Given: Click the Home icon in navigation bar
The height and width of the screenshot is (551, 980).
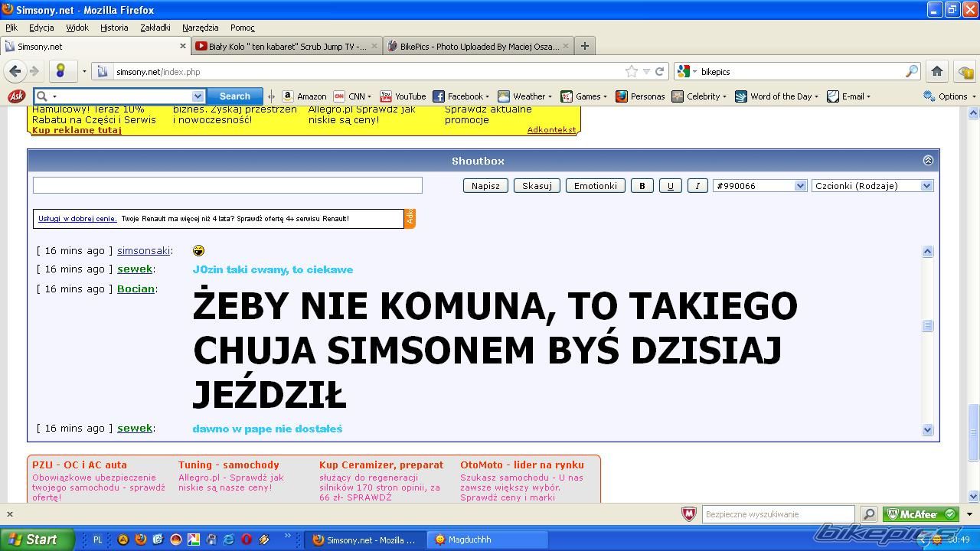Looking at the screenshot, I should 936,71.
